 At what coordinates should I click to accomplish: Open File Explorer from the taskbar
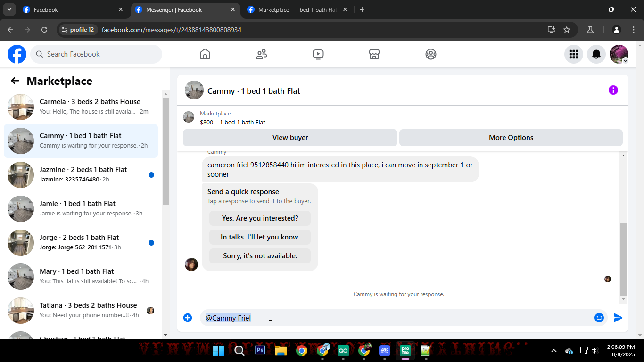click(x=281, y=351)
